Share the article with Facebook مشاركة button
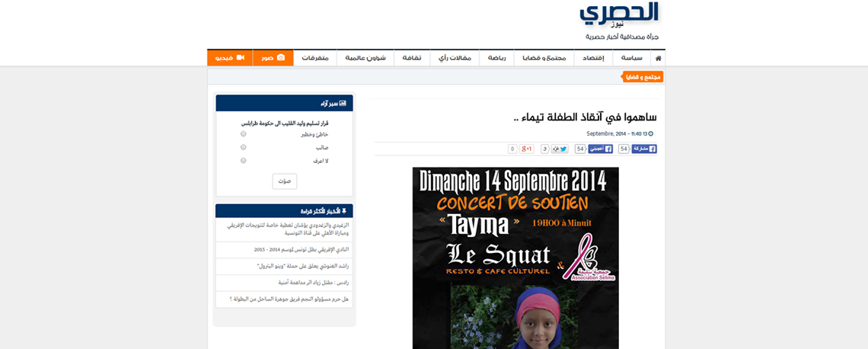The width and height of the screenshot is (868, 349). [644, 149]
